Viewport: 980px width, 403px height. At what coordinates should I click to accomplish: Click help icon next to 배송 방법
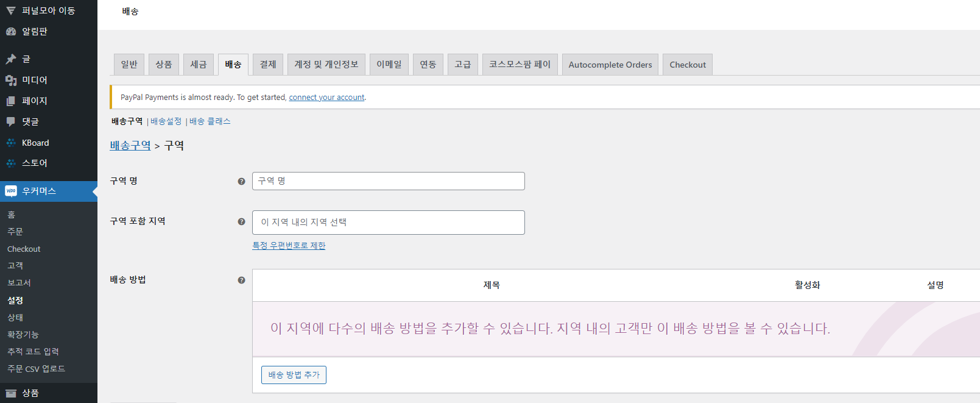click(241, 280)
